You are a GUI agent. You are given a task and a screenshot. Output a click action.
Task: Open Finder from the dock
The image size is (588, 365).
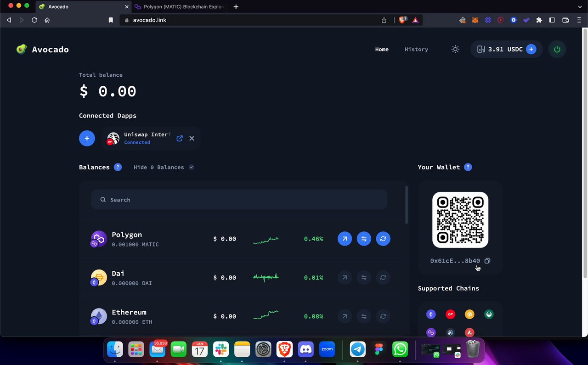click(115, 350)
